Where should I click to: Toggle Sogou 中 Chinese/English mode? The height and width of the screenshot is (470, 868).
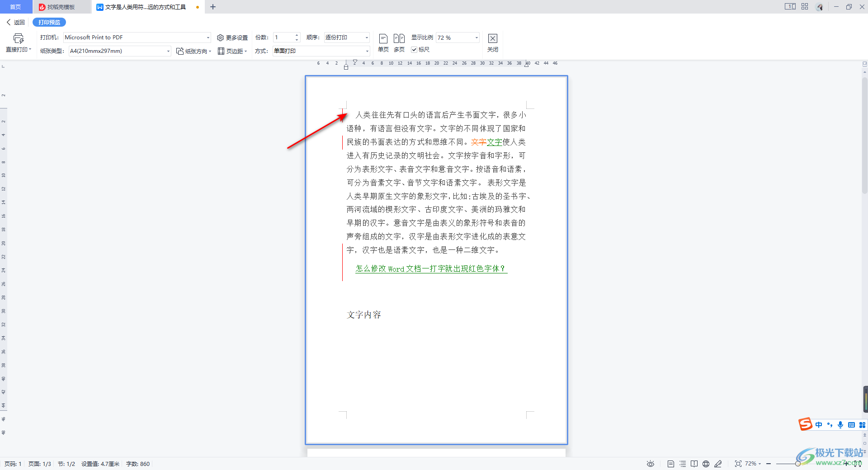[819, 425]
